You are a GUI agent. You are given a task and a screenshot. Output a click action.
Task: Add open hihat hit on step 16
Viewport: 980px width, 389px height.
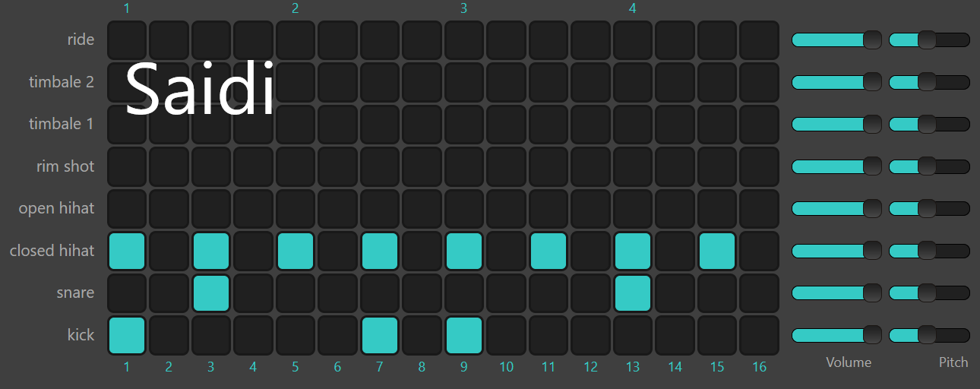(759, 209)
